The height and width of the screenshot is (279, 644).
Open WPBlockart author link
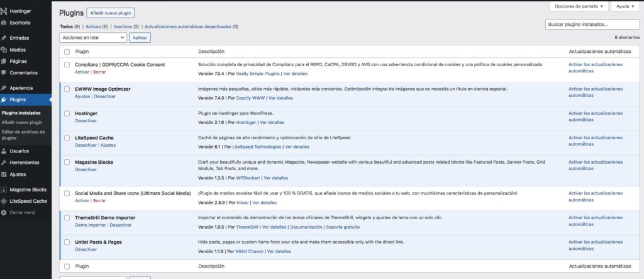[248, 178]
